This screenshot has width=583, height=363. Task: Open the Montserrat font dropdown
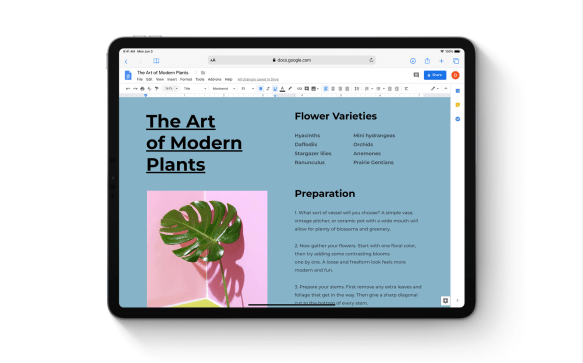[x=223, y=89]
